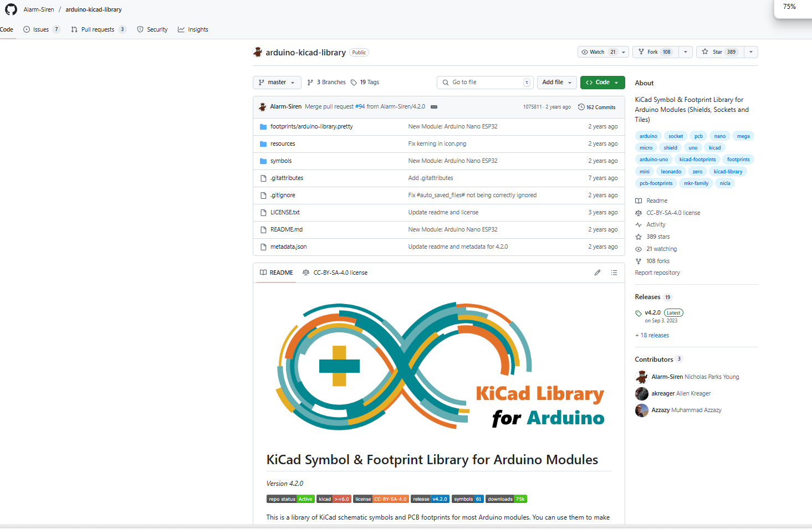Click the pencil edit README icon

coord(597,273)
